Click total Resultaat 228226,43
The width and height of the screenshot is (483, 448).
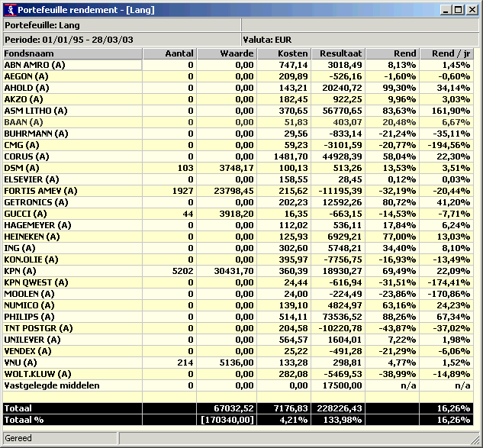tap(340, 408)
